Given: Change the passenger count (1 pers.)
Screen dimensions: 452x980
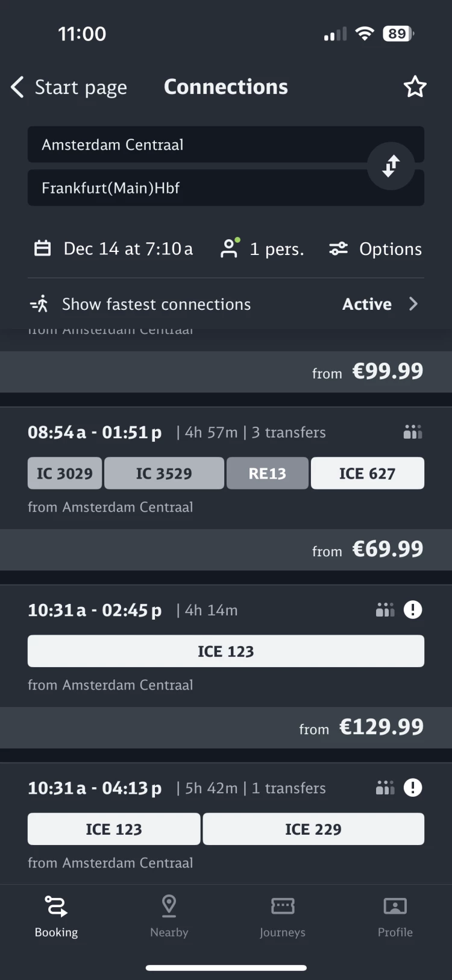Looking at the screenshot, I should [263, 249].
